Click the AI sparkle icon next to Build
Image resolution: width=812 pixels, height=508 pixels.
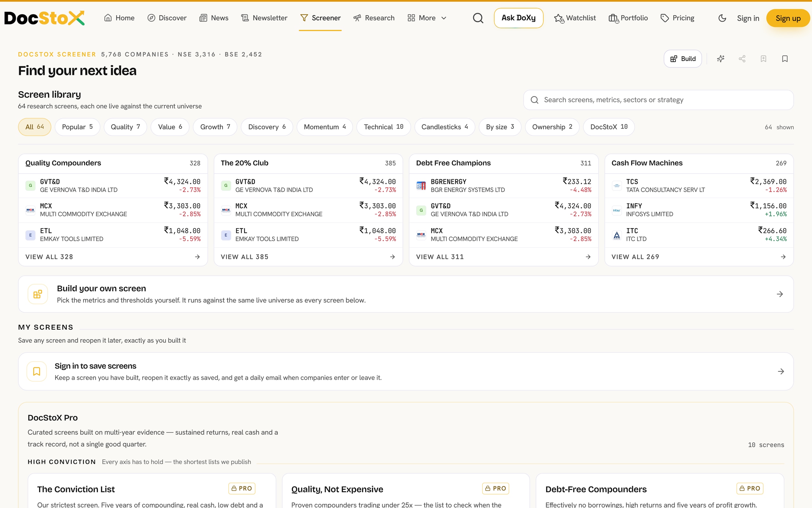[721, 59]
